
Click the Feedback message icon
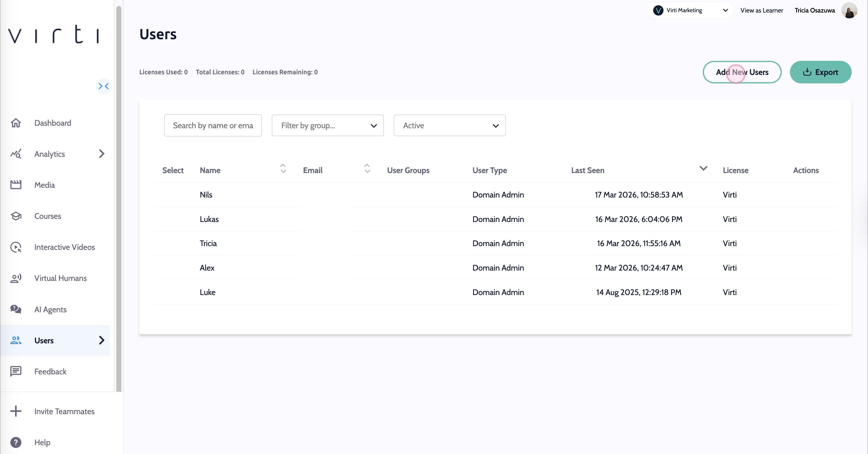click(16, 371)
